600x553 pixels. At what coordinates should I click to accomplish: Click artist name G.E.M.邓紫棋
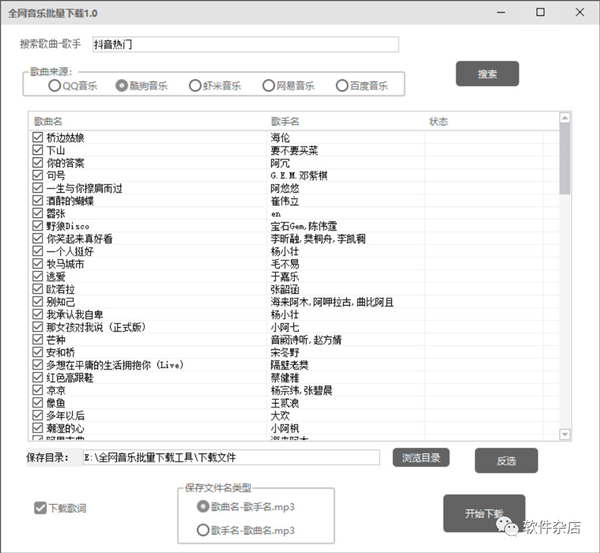click(x=299, y=175)
